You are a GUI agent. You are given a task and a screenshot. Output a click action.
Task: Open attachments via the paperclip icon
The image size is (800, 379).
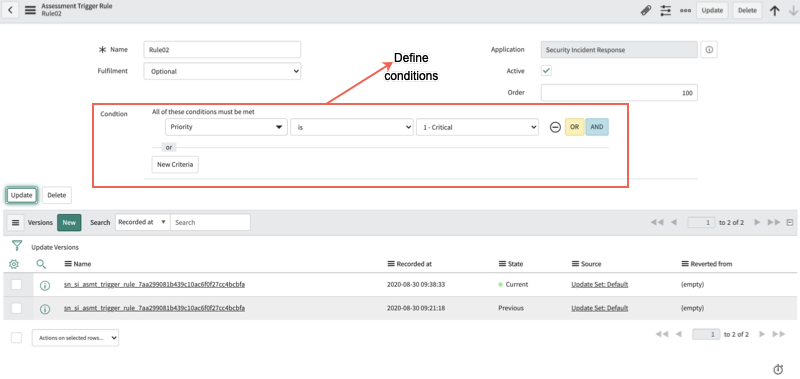pos(646,10)
